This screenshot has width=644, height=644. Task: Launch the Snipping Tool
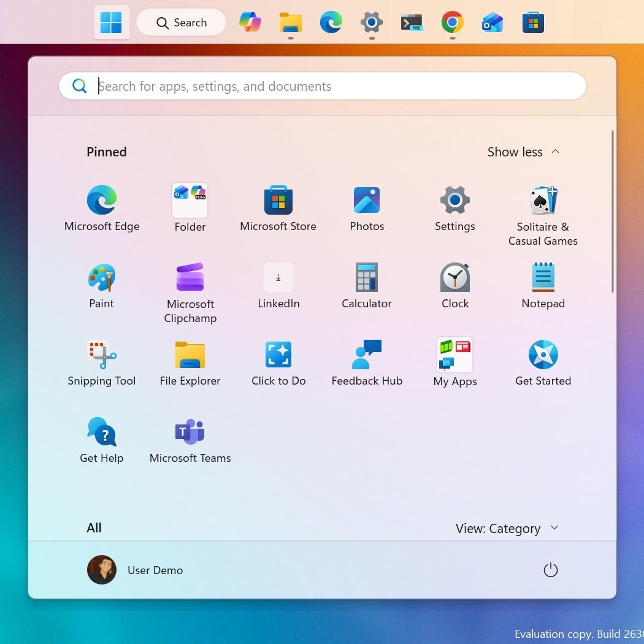(101, 363)
